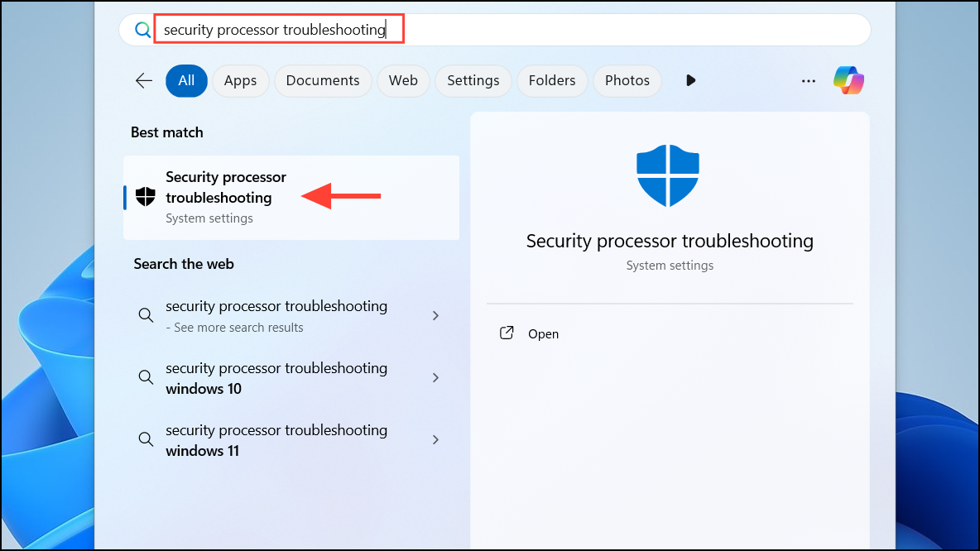980x551 pixels.
Task: Click the black shield icon in Best match
Action: [x=146, y=197]
